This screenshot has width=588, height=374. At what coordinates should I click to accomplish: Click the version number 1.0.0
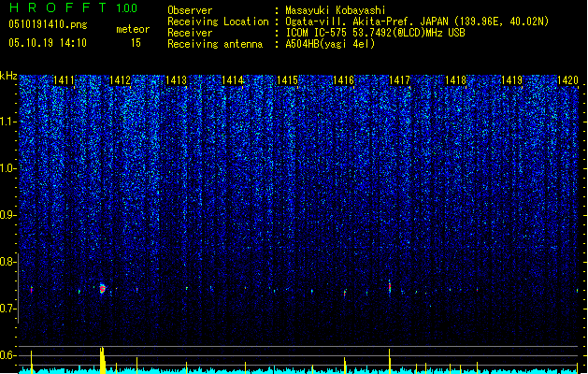[x=126, y=8]
